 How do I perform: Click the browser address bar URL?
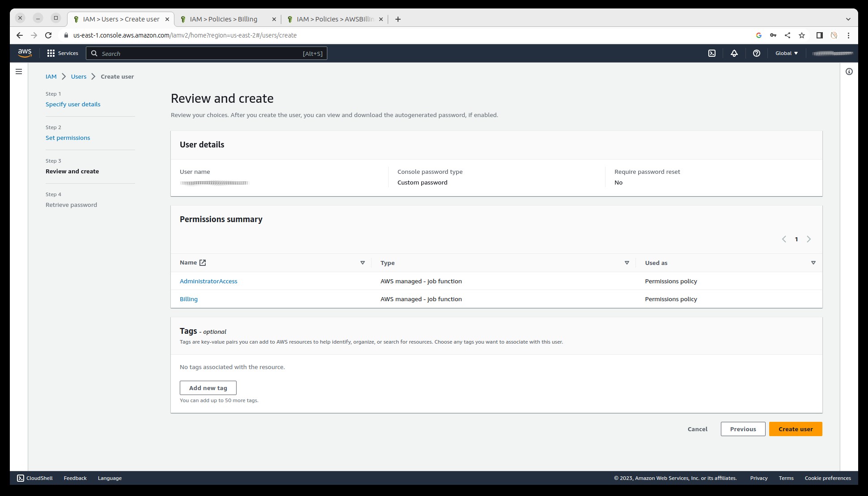pyautogui.click(x=185, y=35)
